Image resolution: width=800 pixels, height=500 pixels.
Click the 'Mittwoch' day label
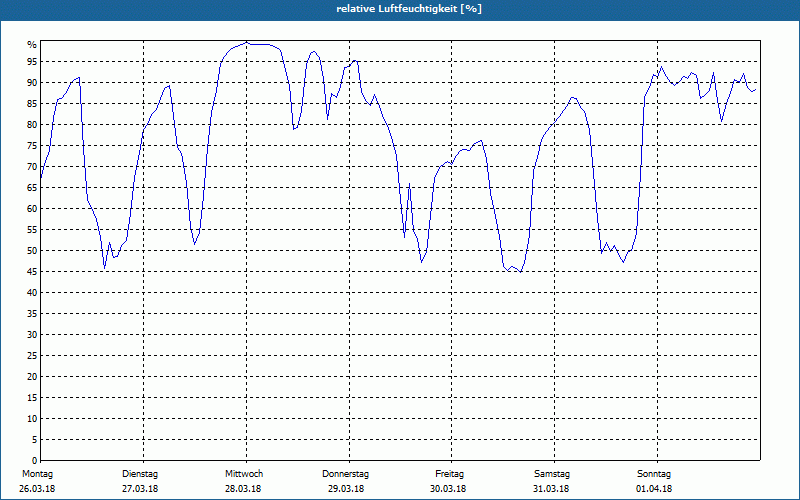tap(244, 474)
